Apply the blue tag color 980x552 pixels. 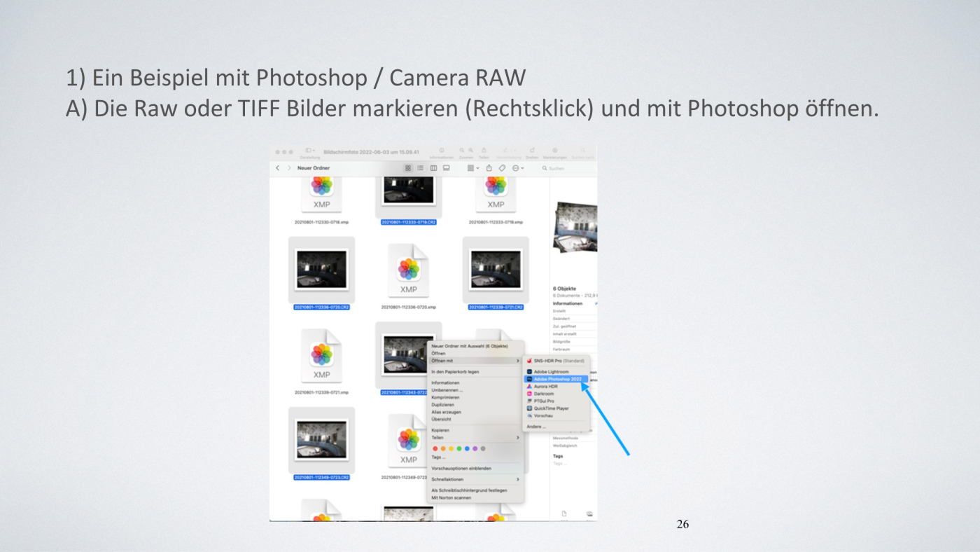(467, 448)
